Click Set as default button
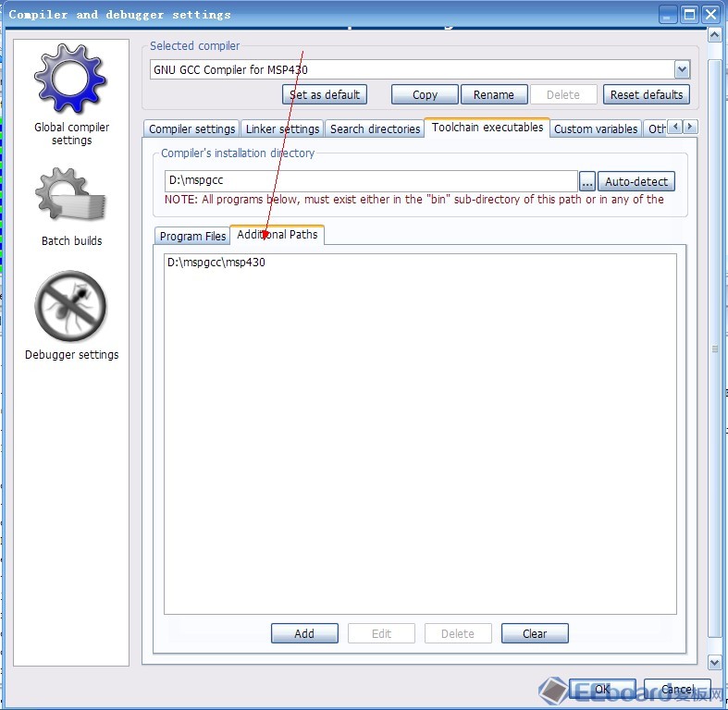The width and height of the screenshot is (728, 710). click(x=324, y=94)
